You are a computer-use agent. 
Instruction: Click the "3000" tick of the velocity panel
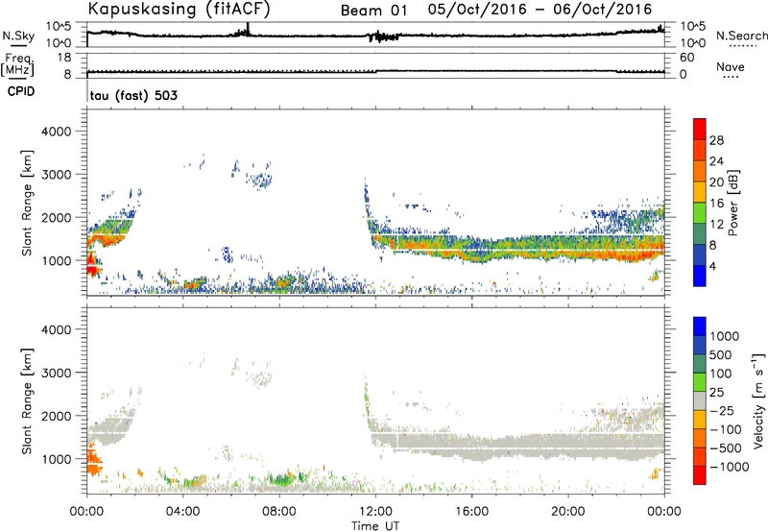[x=57, y=373]
